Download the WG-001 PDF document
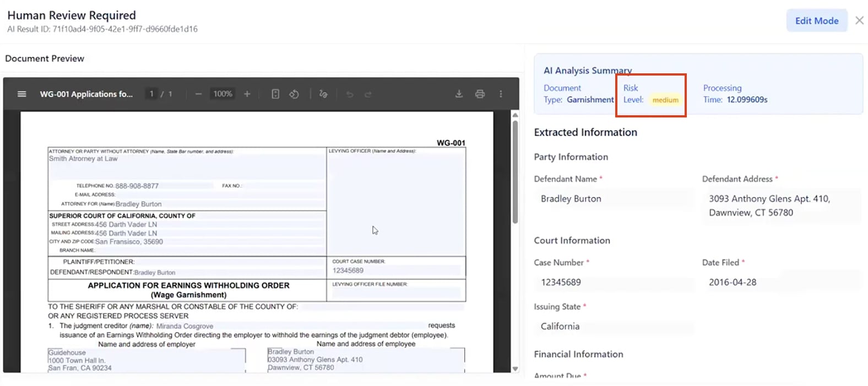 tap(459, 94)
